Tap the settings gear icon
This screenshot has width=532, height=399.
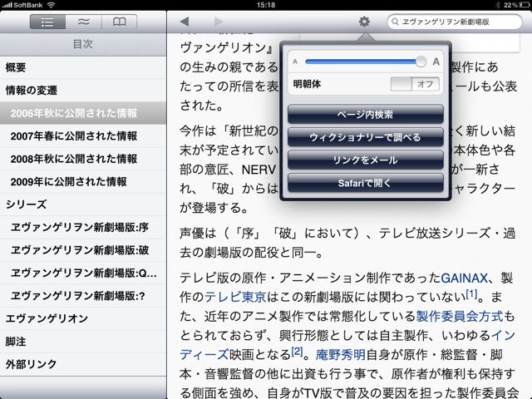pyautogui.click(x=364, y=22)
